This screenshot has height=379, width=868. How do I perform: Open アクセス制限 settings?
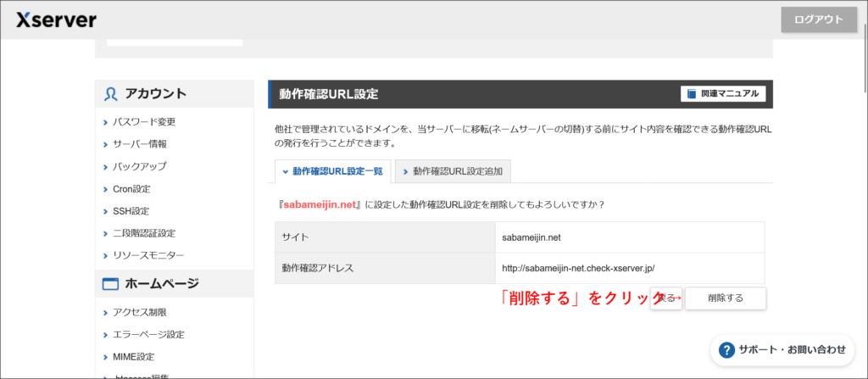139,312
